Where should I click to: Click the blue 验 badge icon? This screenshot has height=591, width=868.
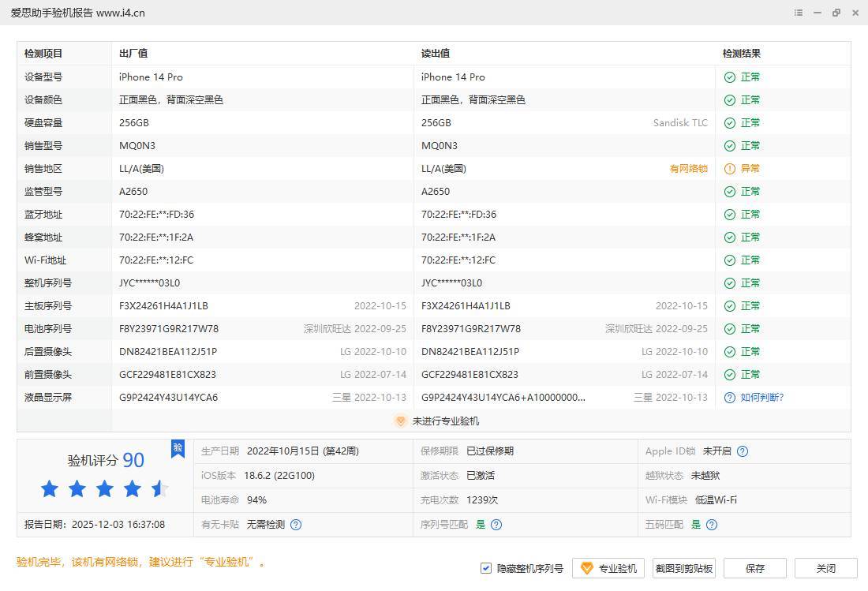(x=178, y=448)
